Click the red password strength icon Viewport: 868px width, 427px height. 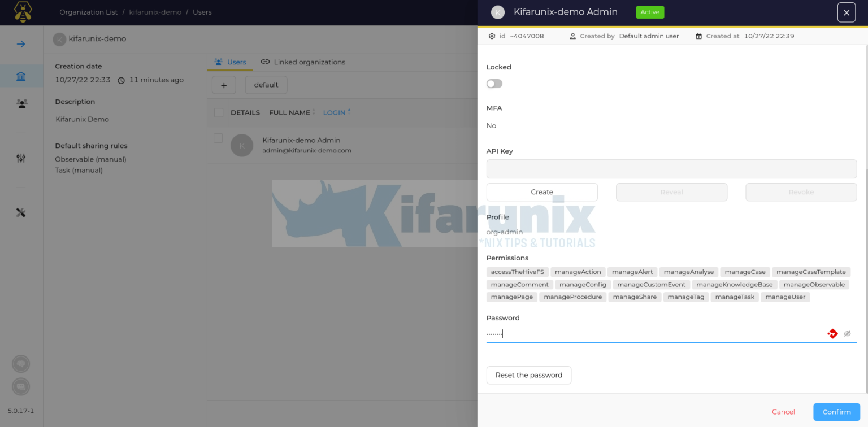click(832, 333)
